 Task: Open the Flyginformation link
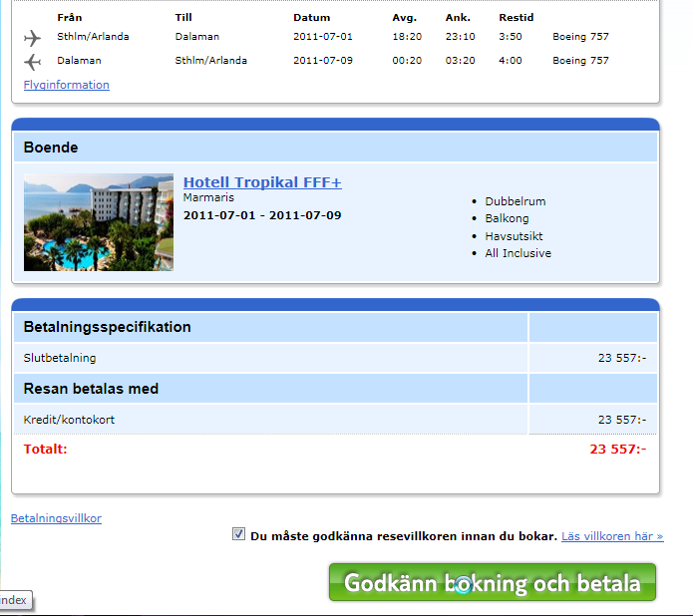(66, 85)
